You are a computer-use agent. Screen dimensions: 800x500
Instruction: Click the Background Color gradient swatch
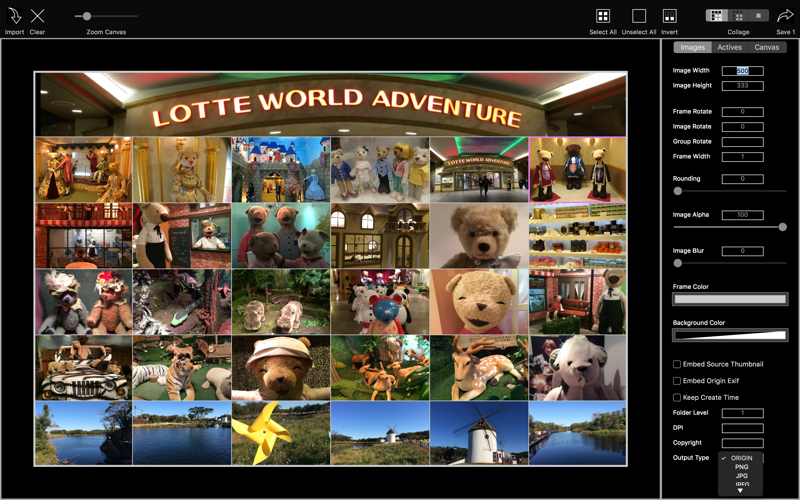[730, 335]
